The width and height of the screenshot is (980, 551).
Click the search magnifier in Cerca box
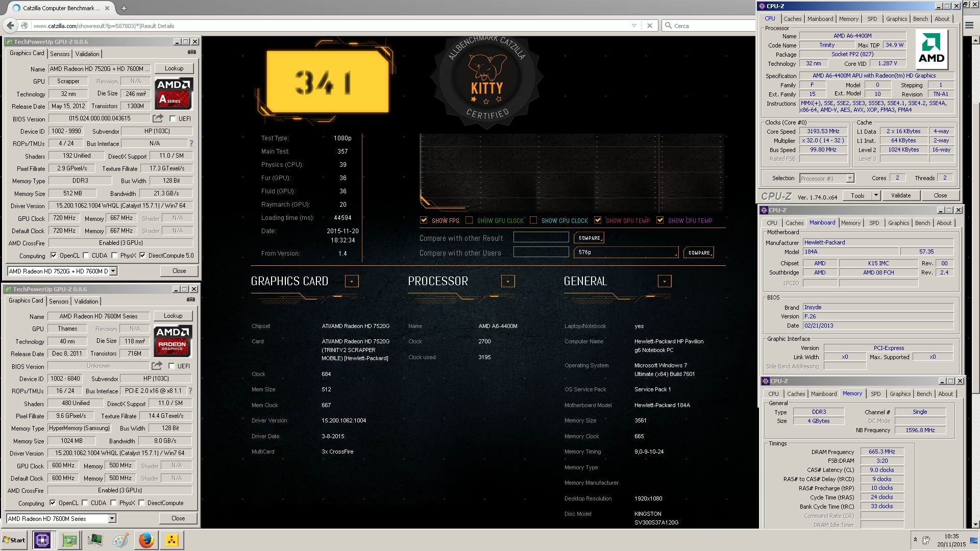click(x=668, y=26)
